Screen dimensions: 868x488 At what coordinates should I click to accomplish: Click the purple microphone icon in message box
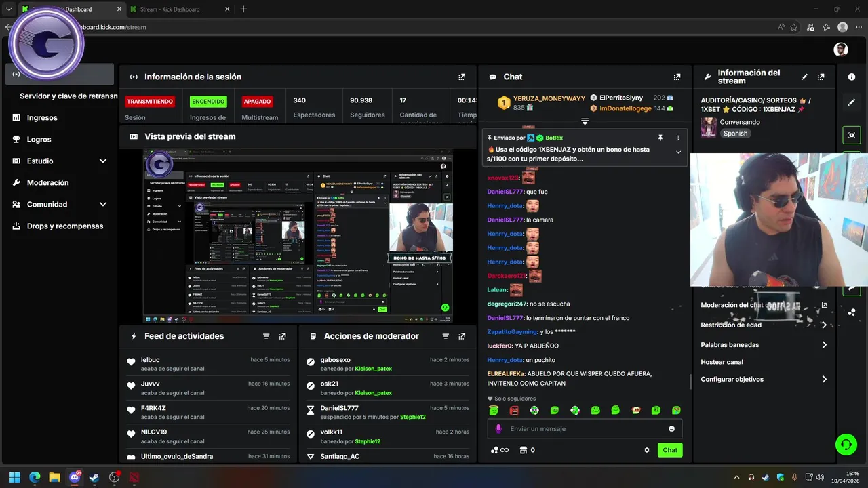(x=498, y=429)
